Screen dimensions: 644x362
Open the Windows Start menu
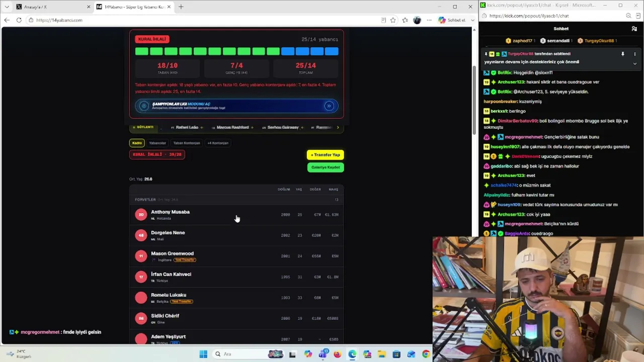(203, 354)
